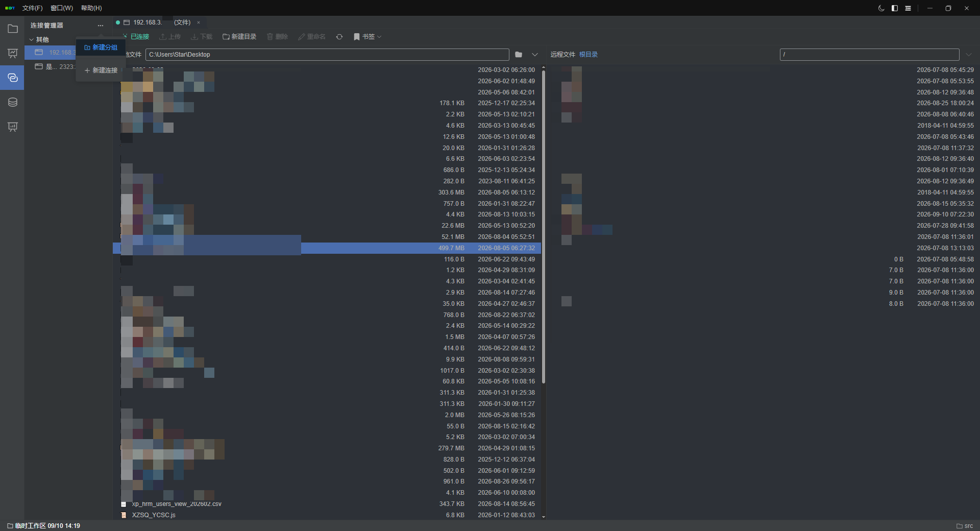The height and width of the screenshot is (531, 980).
Task: Select remote row dated 2026-09-10 07:22:30
Action: tap(763, 214)
